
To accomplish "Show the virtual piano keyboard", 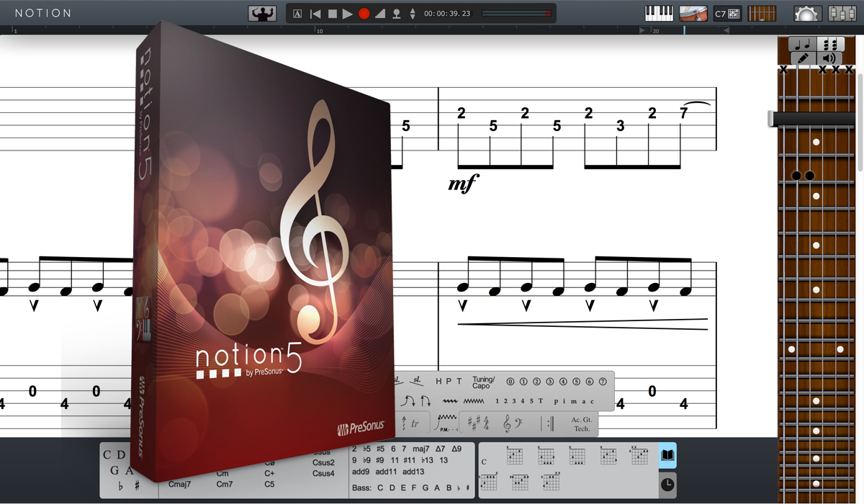I will 659,14.
